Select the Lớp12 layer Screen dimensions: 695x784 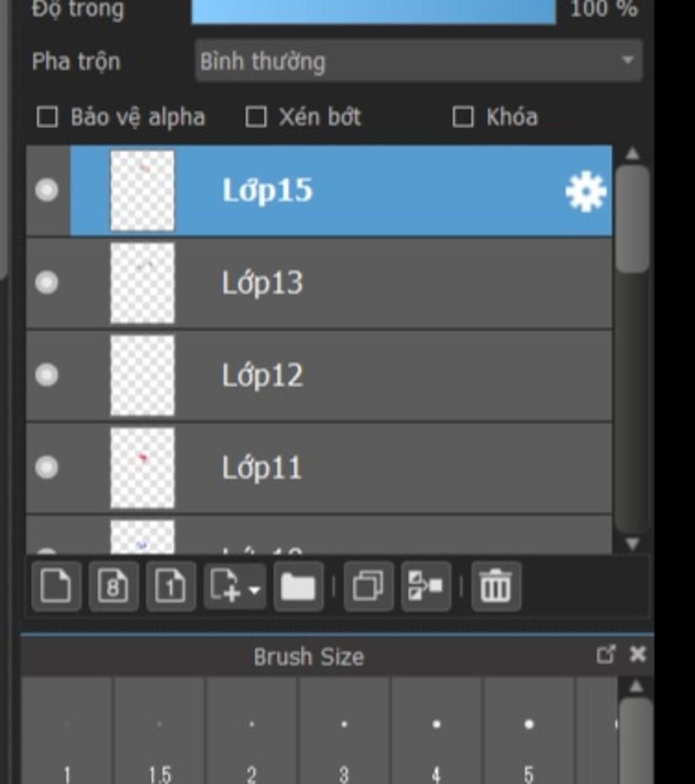pyautogui.click(x=319, y=375)
